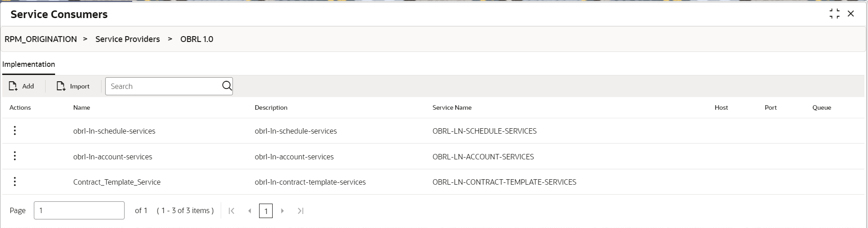Open actions menu for obrl-ln-account-services row

coord(15,156)
